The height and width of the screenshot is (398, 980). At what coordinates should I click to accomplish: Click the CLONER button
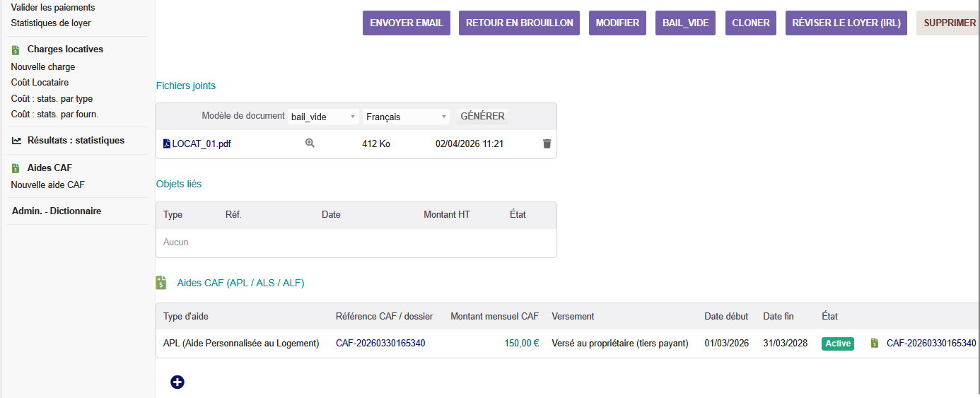751,23
